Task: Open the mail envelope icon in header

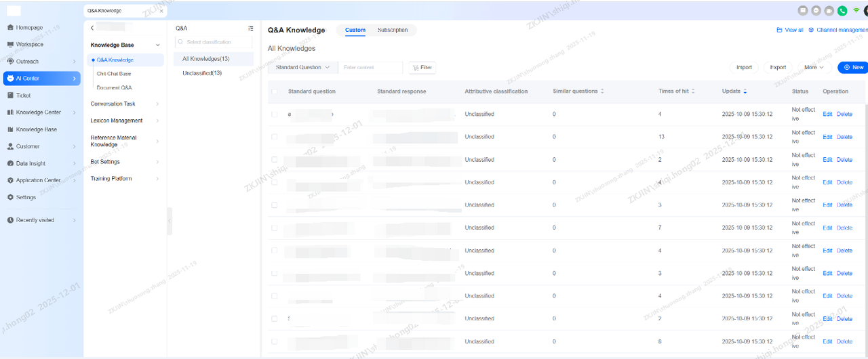Action: [804, 10]
